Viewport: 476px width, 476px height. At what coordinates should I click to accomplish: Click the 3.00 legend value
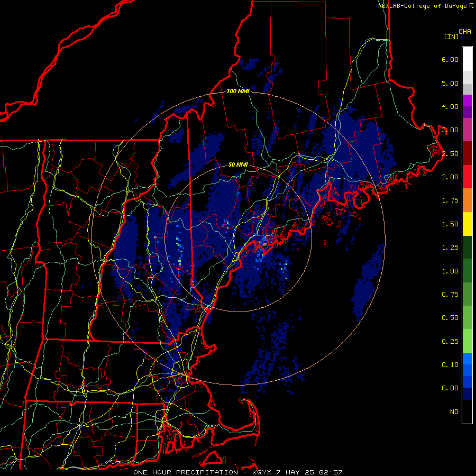(x=450, y=130)
